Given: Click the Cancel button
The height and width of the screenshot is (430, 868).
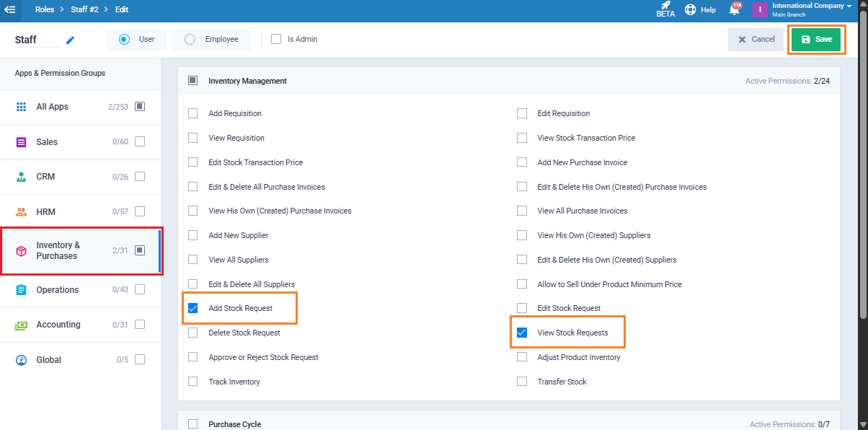Looking at the screenshot, I should click(756, 40).
